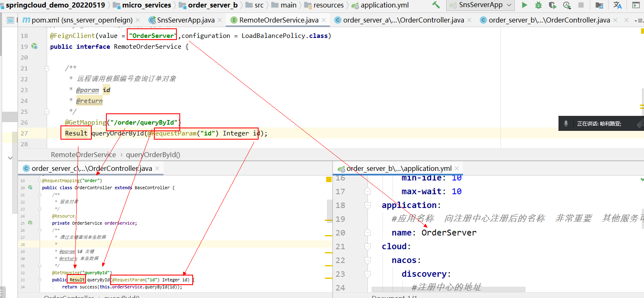Click the bean gutter icon beside orderService line 25
This screenshot has height=298, width=644.
click(30, 223)
